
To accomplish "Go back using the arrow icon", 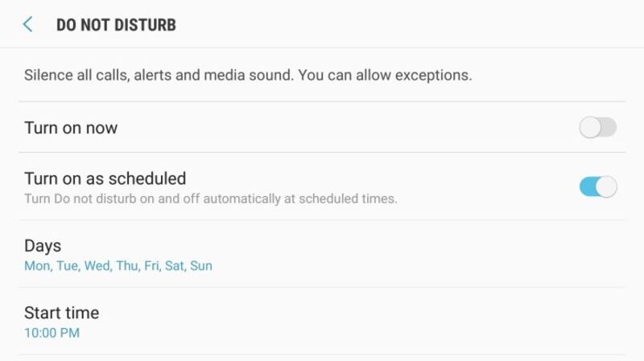I will [x=28, y=24].
